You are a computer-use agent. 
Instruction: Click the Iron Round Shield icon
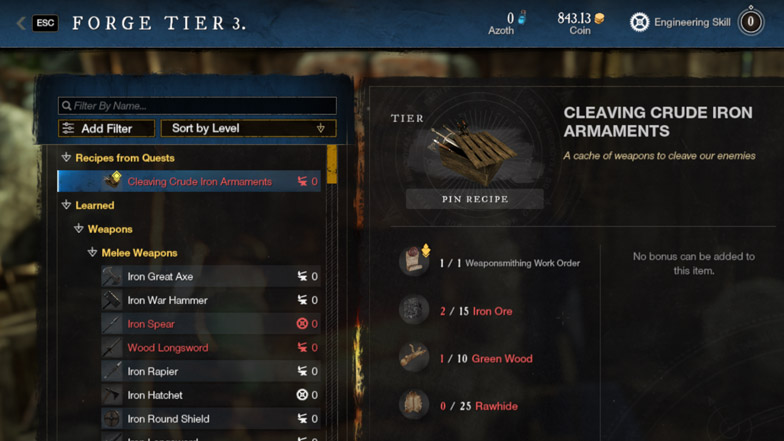coord(112,419)
